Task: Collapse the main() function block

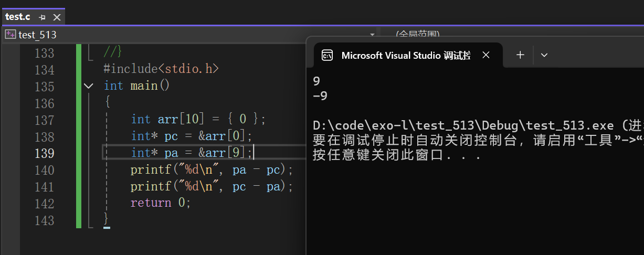Action: pos(89,86)
